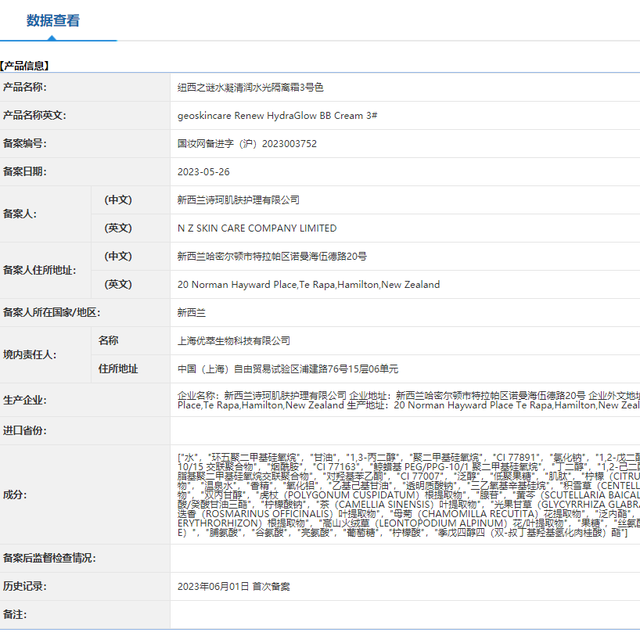Click the 生产企业 label
This screenshot has width=640, height=640.
point(24,400)
